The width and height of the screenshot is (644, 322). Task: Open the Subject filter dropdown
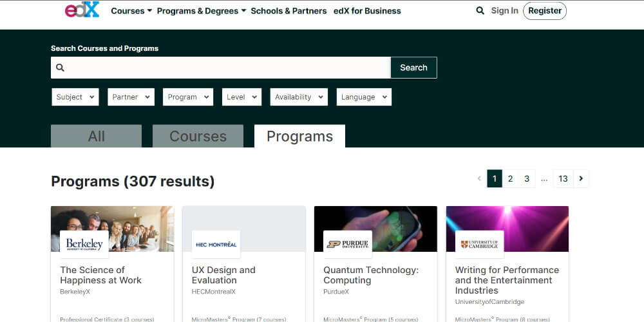75,97
